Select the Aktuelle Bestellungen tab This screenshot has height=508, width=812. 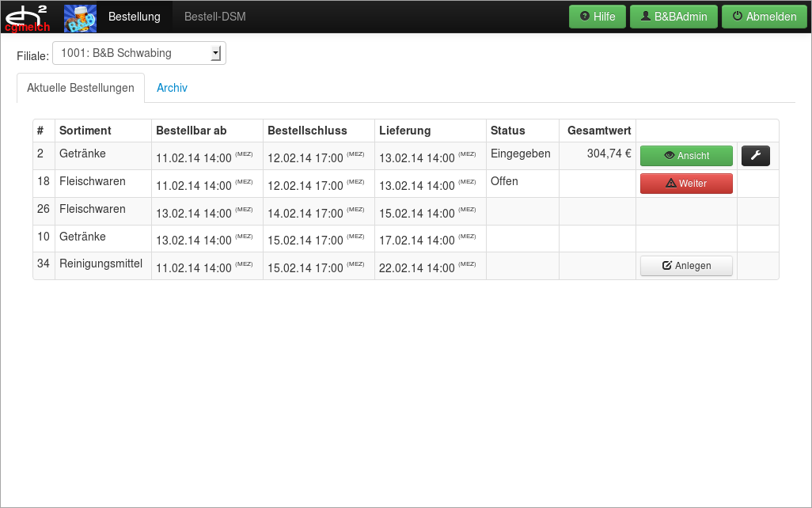point(81,88)
